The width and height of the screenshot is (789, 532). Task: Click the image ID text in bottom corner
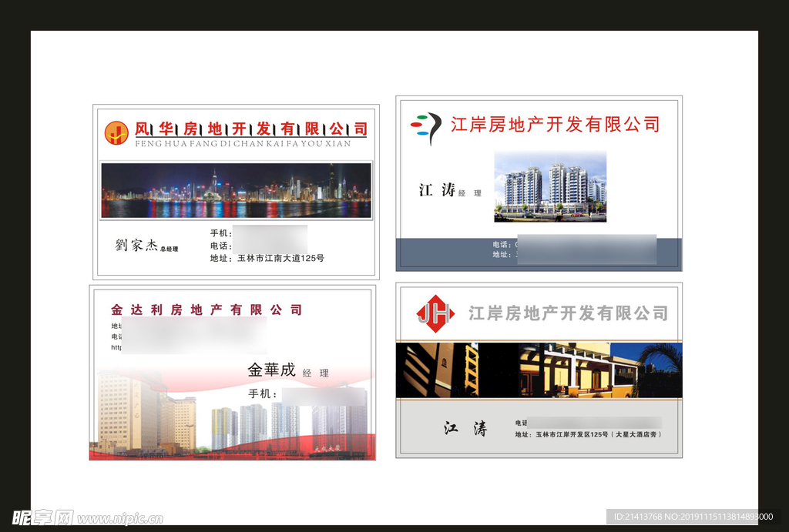[x=693, y=517]
